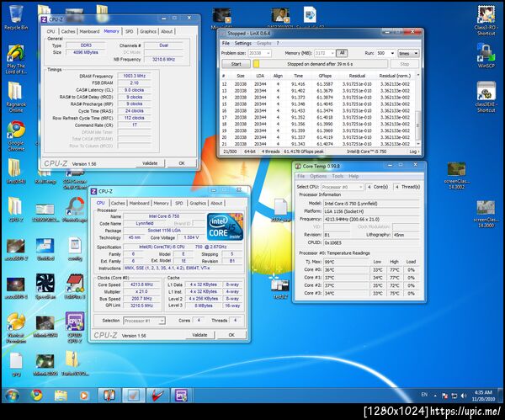Click the Core Temp title bar icon
Image resolution: width=505 pixels, height=420 pixels.
[x=298, y=166]
